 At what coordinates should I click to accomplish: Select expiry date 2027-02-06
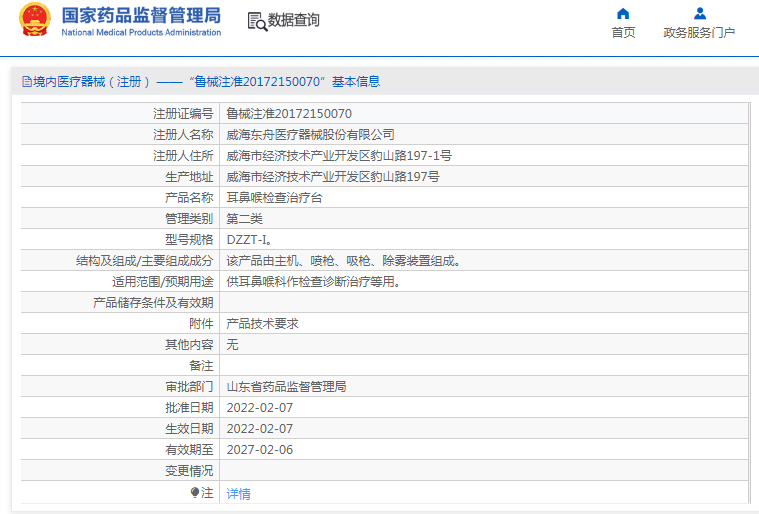(x=259, y=450)
